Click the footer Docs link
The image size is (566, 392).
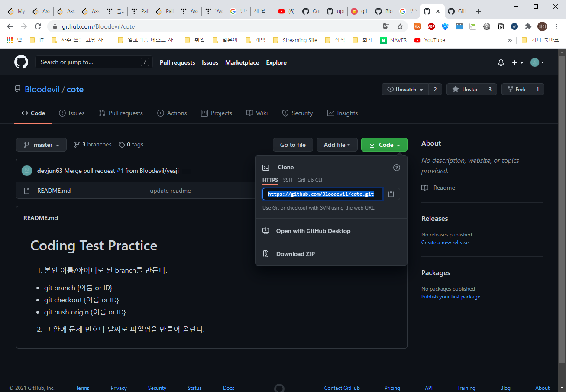[x=229, y=388]
